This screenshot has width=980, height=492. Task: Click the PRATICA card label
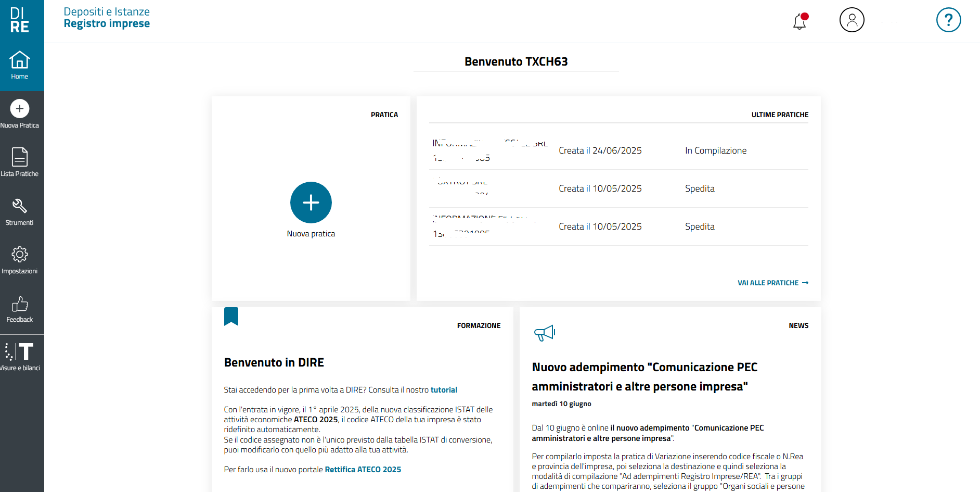coord(384,115)
